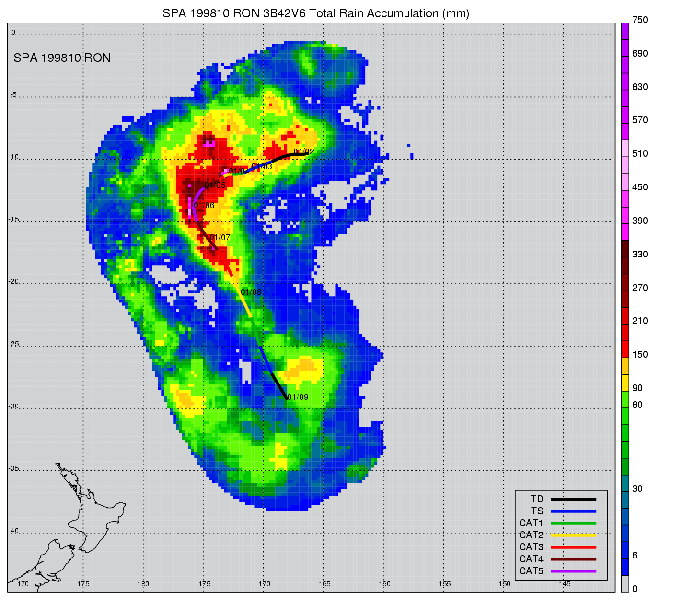Click the 180 longitude axis label
Viewport: 683px width, 616px height.
tap(143, 584)
